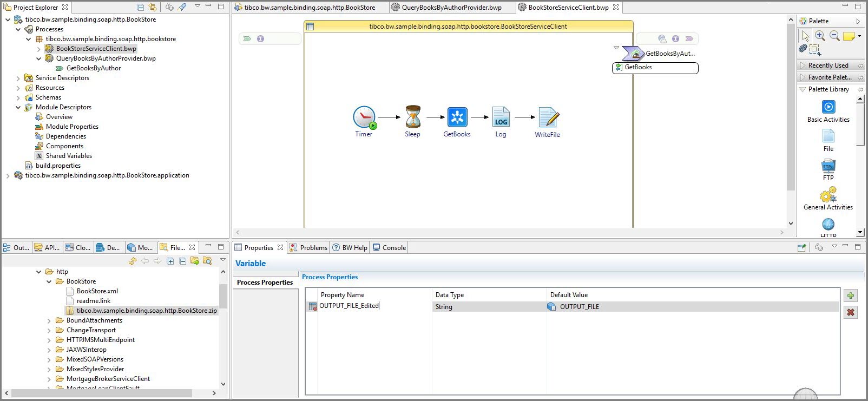
Task: Click the editor canvas vertical scrollbar thumb
Action: pyautogui.click(x=791, y=106)
